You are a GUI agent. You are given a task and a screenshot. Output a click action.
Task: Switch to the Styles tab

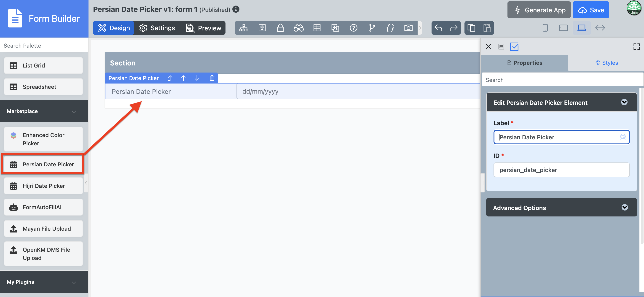coord(606,63)
